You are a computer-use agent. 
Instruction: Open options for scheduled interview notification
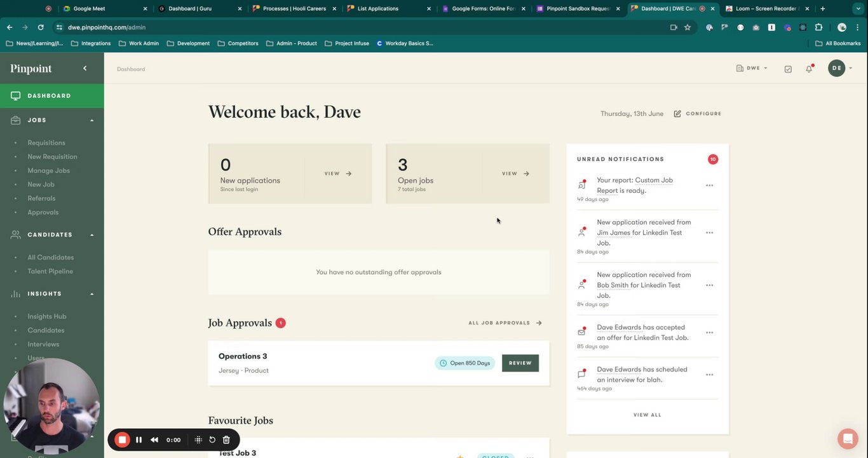709,375
